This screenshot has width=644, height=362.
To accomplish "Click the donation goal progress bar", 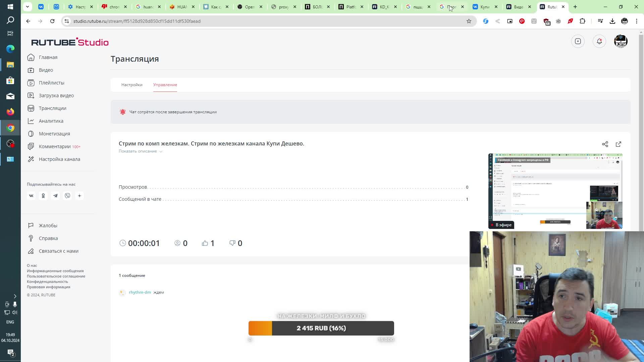I will 321,328.
